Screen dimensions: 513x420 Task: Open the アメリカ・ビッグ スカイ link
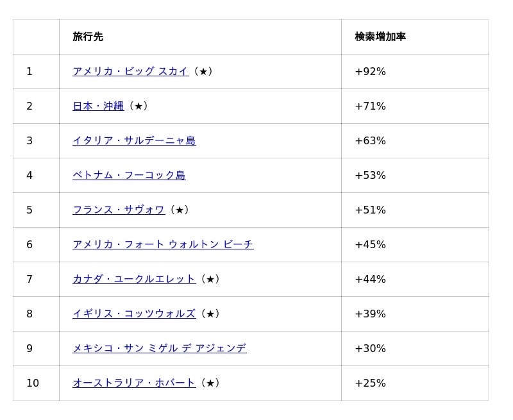coord(130,72)
